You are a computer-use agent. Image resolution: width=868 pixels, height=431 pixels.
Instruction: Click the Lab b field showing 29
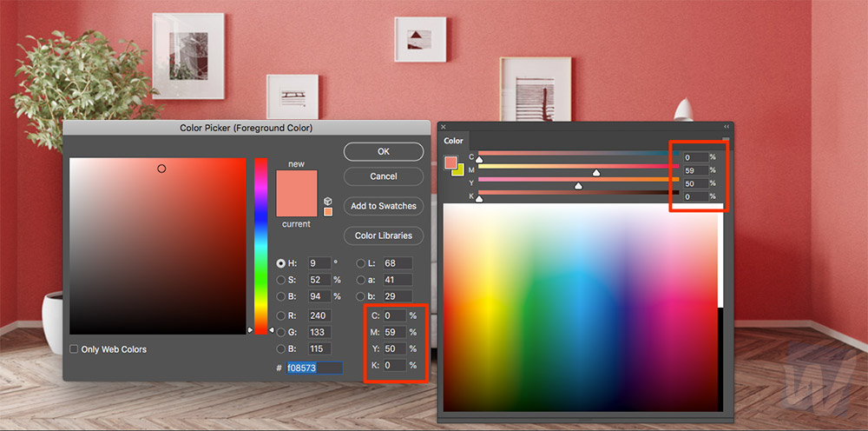[x=397, y=296]
